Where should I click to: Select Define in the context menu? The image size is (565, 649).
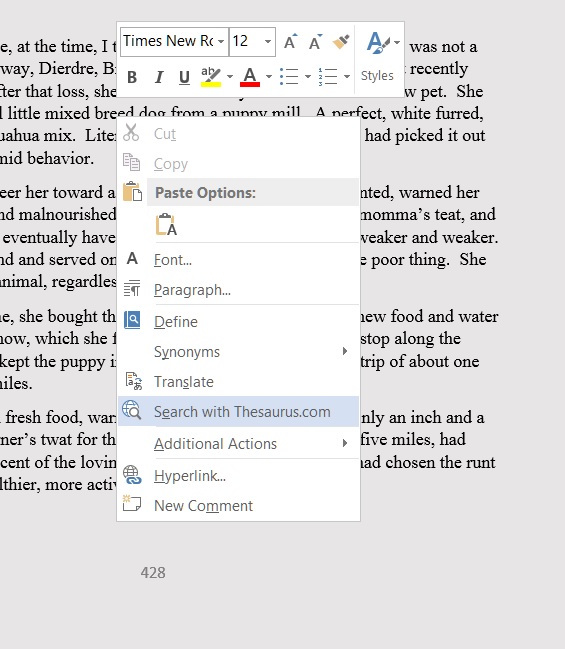point(238,322)
